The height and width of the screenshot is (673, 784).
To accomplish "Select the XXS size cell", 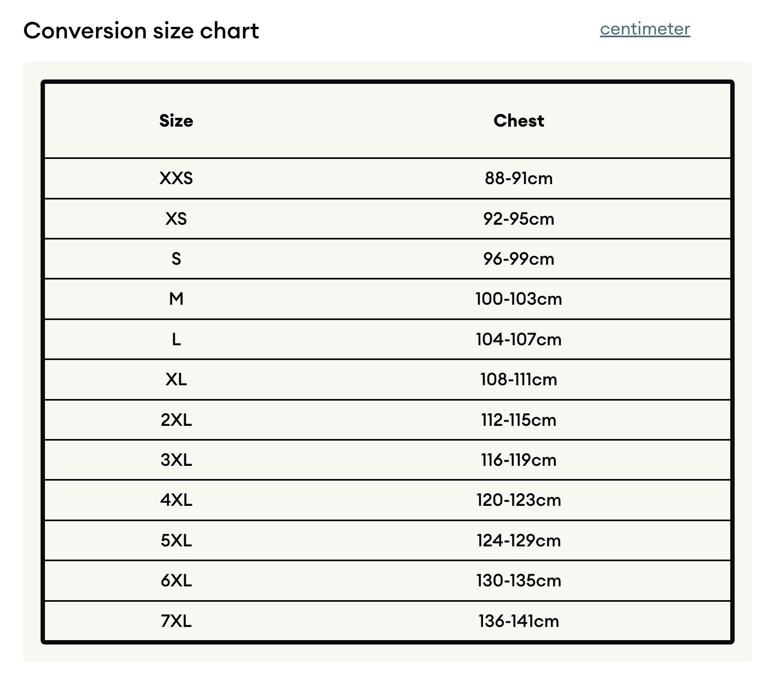I will 176,178.
